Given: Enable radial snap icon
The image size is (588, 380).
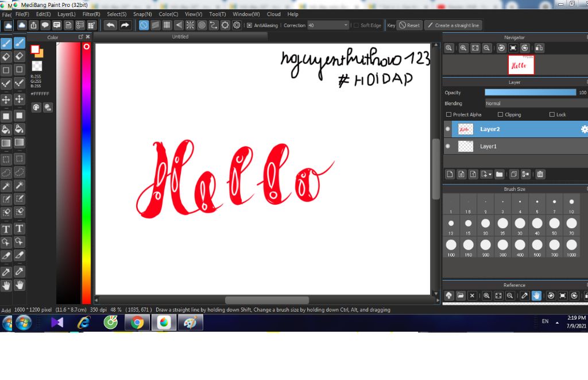Looking at the screenshot, I should [x=190, y=25].
